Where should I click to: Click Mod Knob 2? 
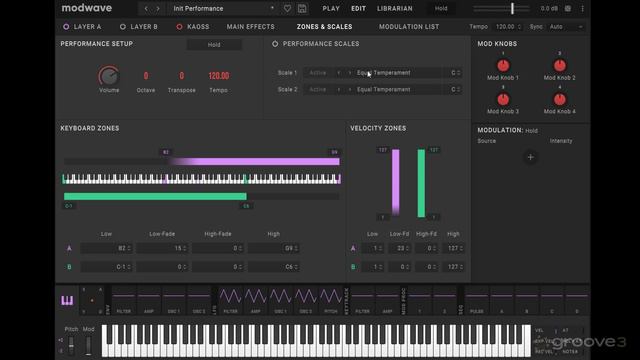[560, 65]
